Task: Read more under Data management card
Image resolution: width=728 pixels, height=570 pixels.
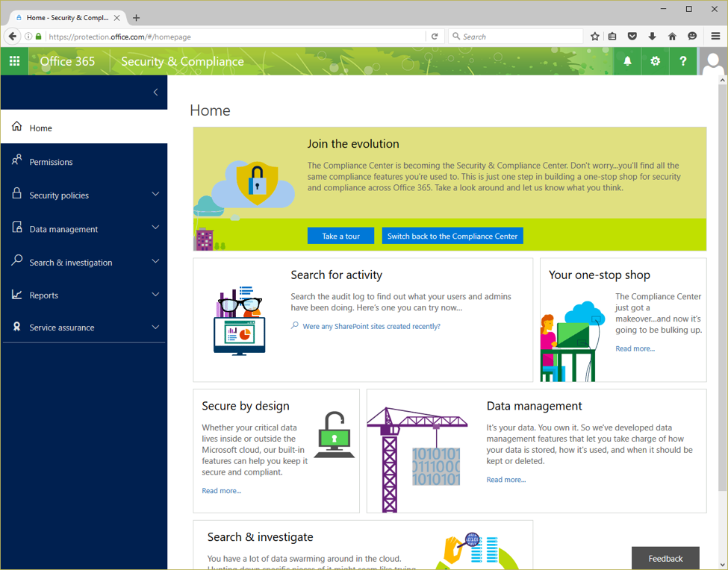Action: point(506,480)
